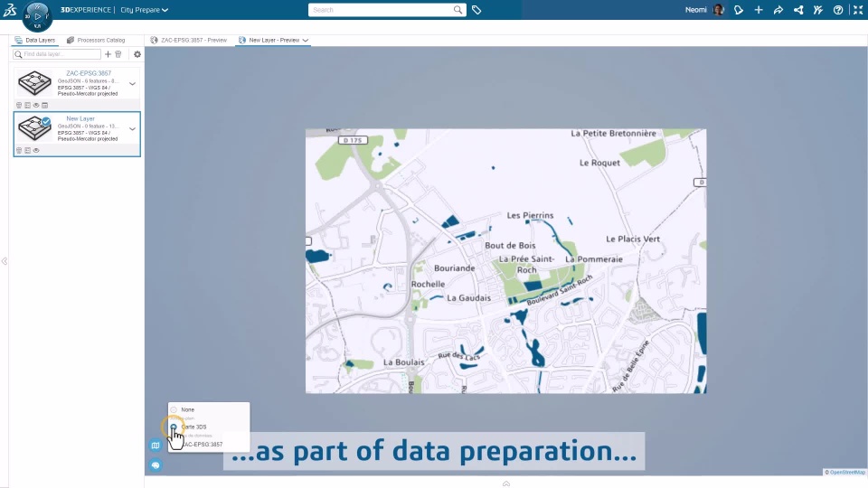Open the tools icon in top bar
Image resolution: width=868 pixels, height=488 pixels.
pos(818,10)
